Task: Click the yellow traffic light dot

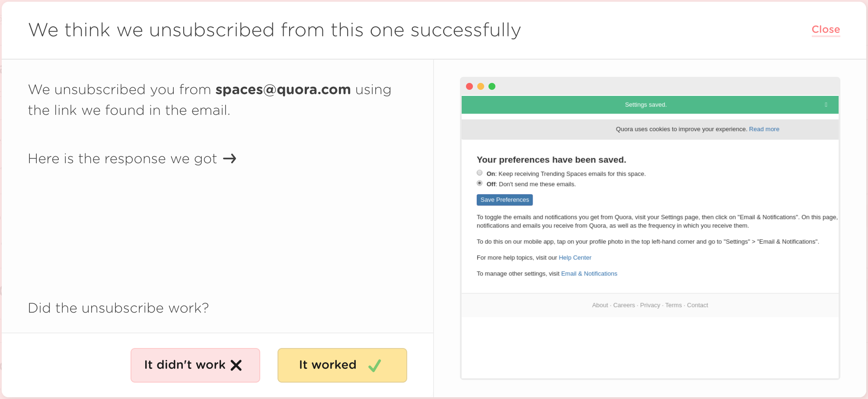Action: (481, 86)
